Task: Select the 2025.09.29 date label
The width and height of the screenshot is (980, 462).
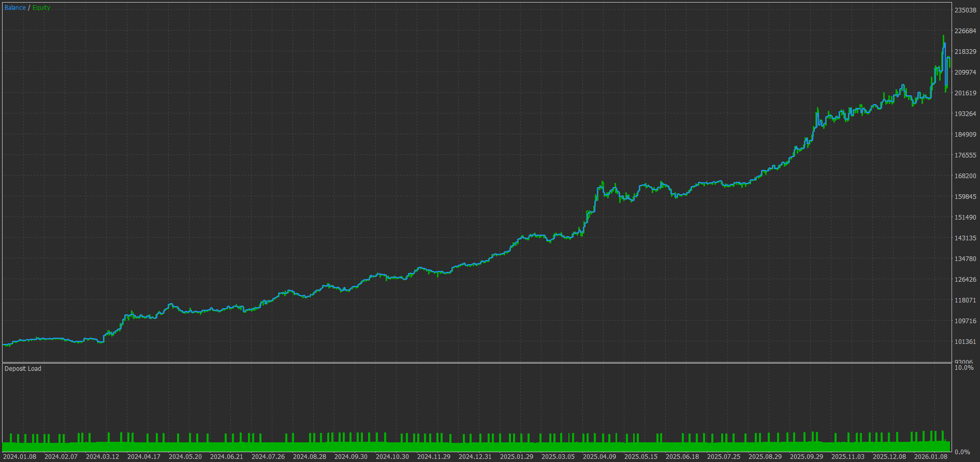Action: pos(807,457)
